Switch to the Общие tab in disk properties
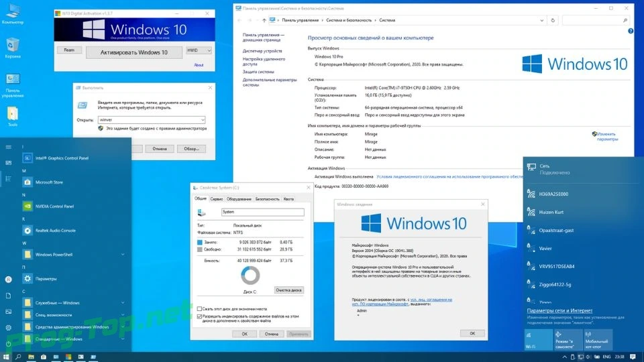Viewport: 644px width, 362px height. [201, 198]
